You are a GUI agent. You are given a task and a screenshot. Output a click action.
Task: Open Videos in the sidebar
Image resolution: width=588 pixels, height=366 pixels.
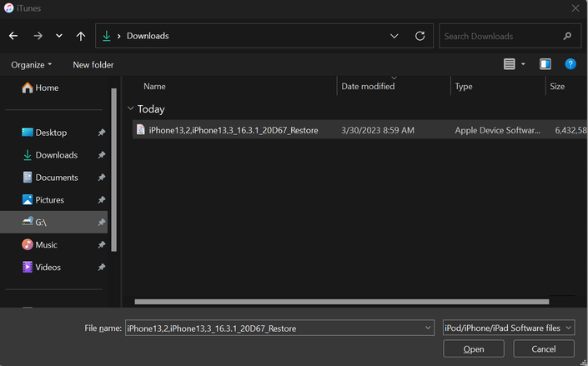pos(42,268)
